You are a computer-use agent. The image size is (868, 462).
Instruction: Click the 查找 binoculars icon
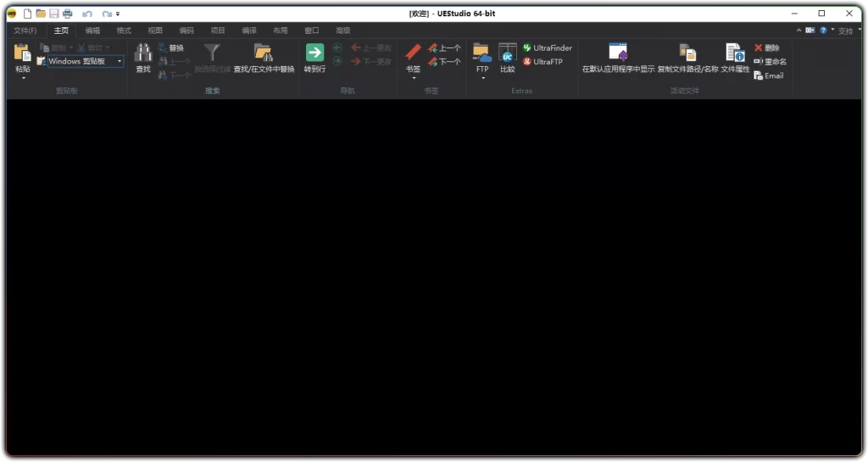143,53
